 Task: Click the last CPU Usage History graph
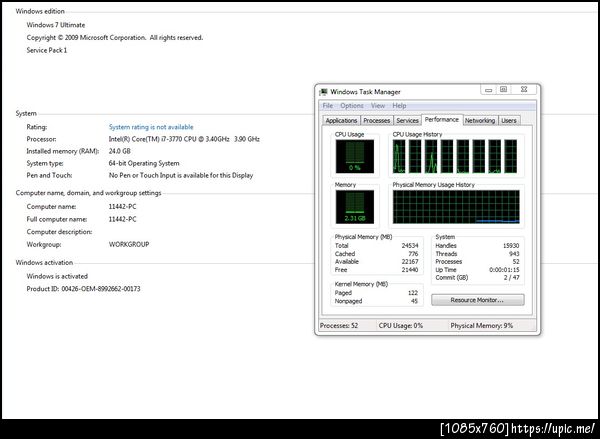510,156
